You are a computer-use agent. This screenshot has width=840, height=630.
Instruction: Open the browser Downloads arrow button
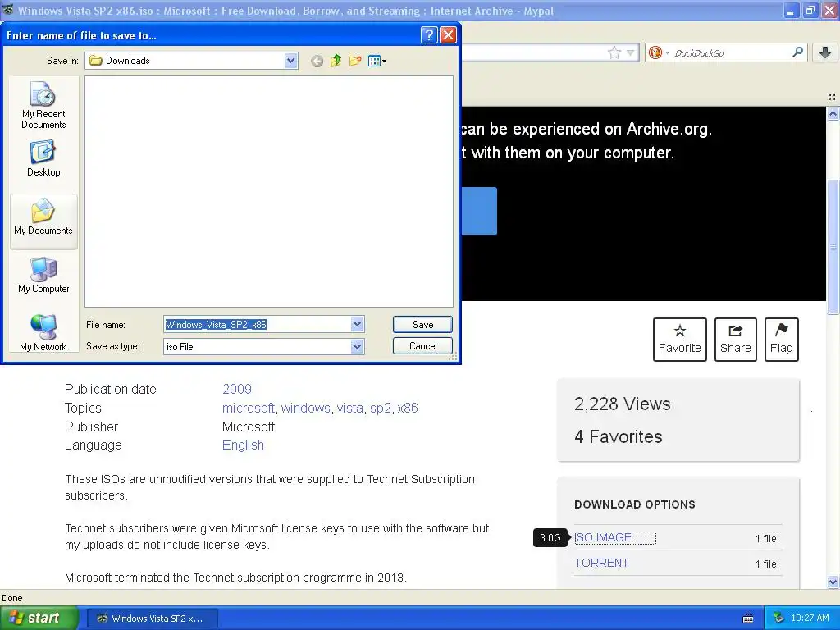click(825, 52)
